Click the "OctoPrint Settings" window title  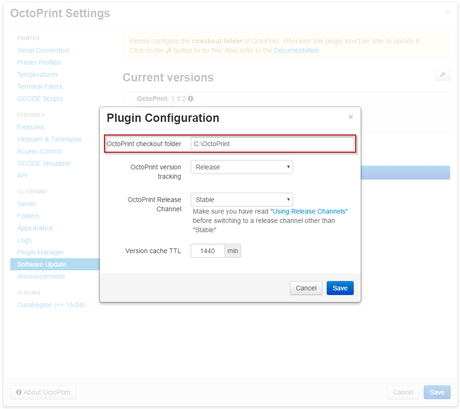pos(60,13)
